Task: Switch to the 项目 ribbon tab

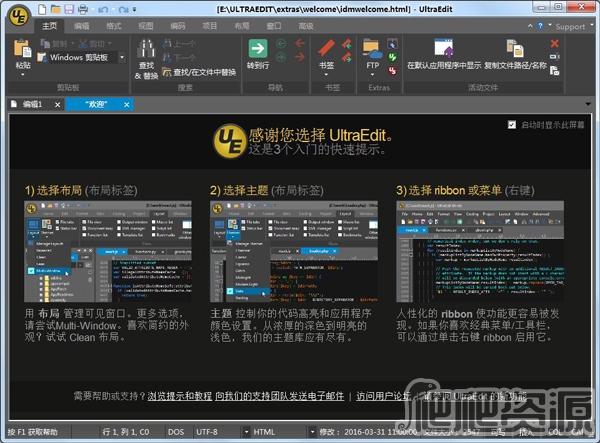Action: pos(209,26)
